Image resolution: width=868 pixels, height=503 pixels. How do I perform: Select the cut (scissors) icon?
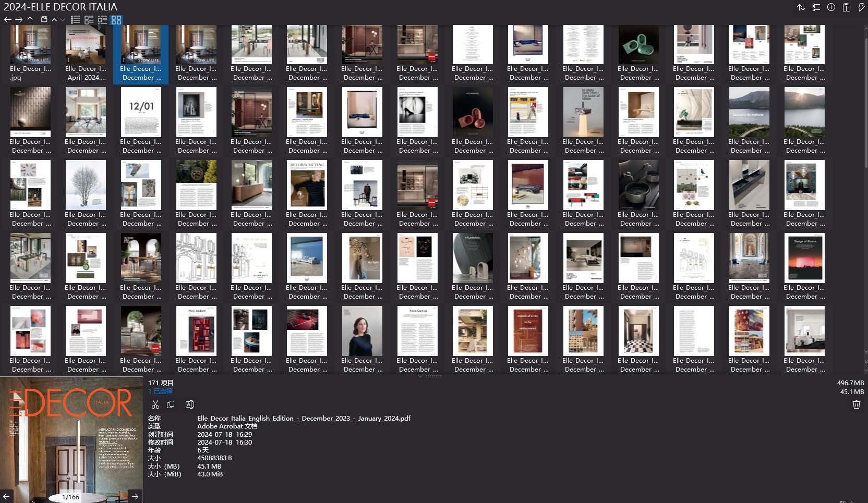point(155,404)
